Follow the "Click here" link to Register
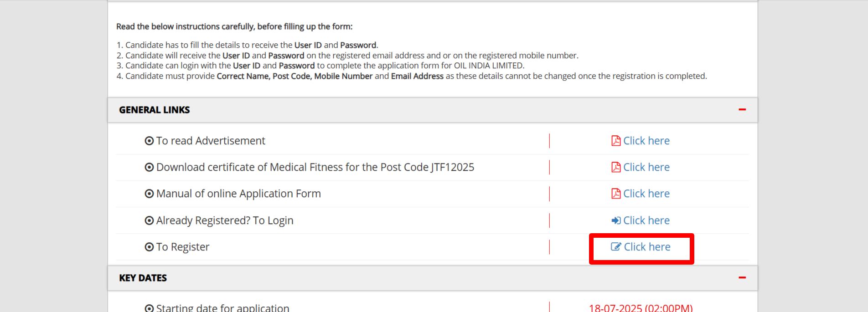Viewport: 868px width, 312px height. coord(647,247)
